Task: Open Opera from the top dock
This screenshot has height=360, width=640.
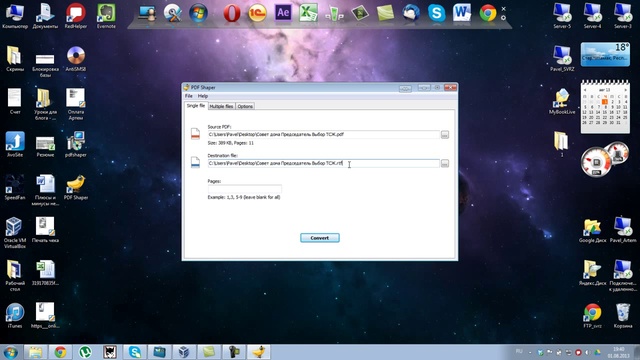Action: pos(232,13)
